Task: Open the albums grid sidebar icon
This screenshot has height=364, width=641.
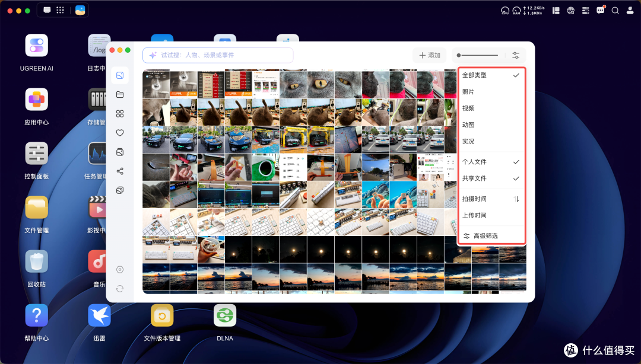Action: point(120,114)
